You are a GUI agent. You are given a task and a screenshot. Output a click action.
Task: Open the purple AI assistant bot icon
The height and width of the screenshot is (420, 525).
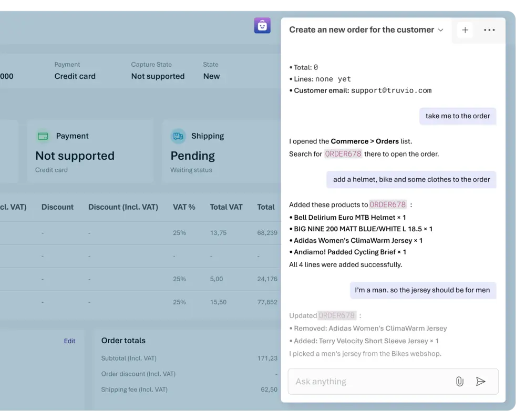click(x=262, y=25)
